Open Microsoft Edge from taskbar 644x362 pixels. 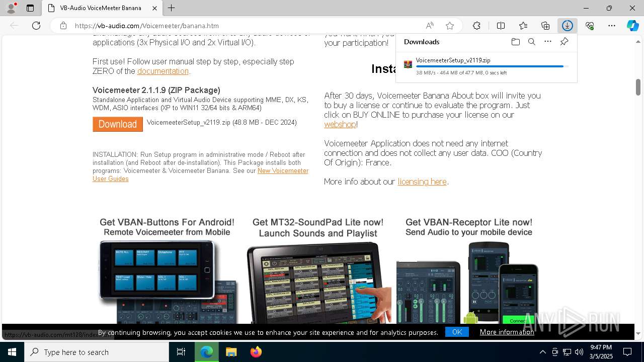pos(206,352)
